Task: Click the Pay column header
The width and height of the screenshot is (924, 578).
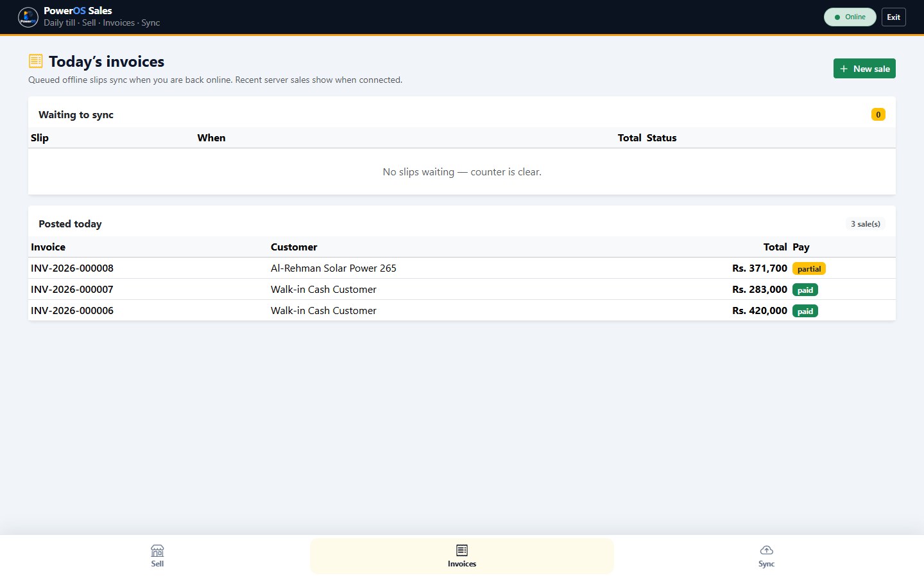Action: pyautogui.click(x=801, y=247)
